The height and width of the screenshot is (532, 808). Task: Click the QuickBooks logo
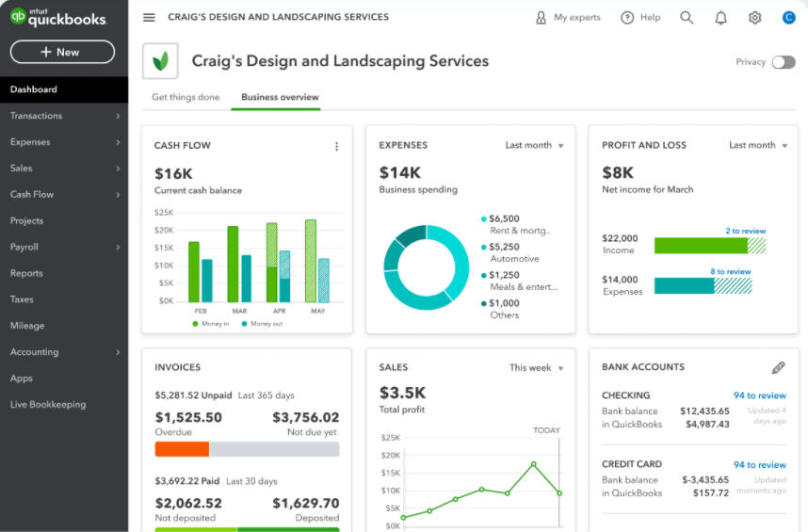pyautogui.click(x=58, y=18)
